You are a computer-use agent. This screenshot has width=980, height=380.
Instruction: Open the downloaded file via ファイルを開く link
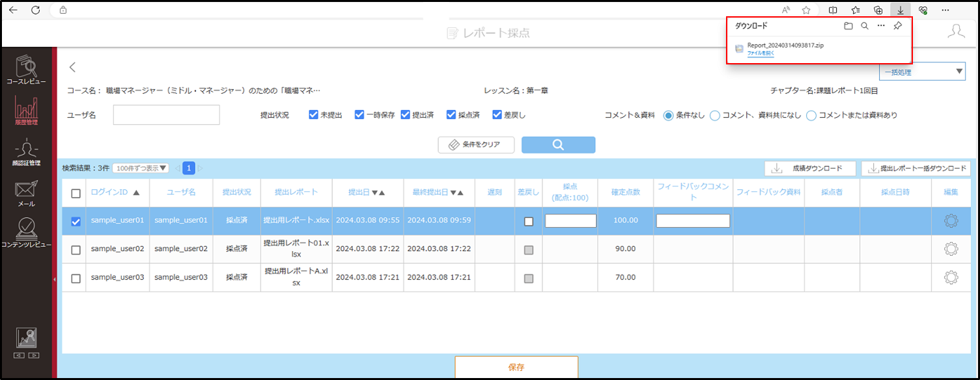pyautogui.click(x=761, y=53)
